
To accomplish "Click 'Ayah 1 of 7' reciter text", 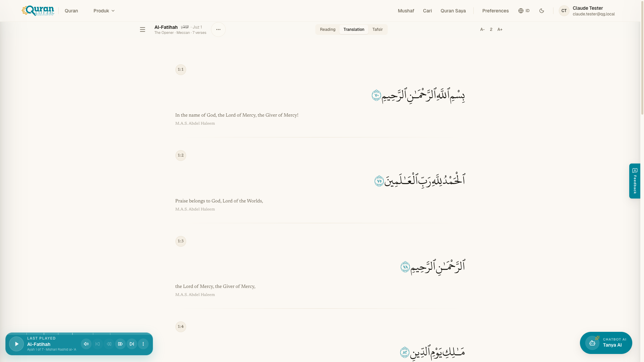I will pyautogui.click(x=52, y=350).
